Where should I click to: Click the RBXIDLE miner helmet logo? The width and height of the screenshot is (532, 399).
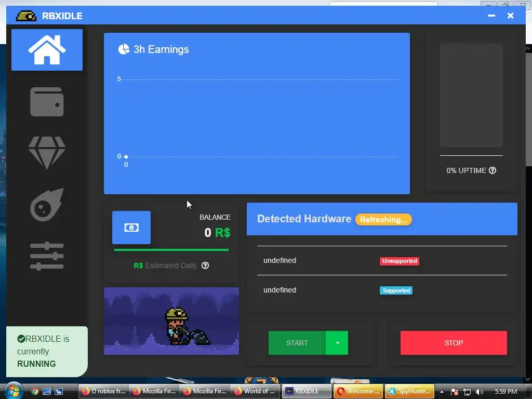26,16
